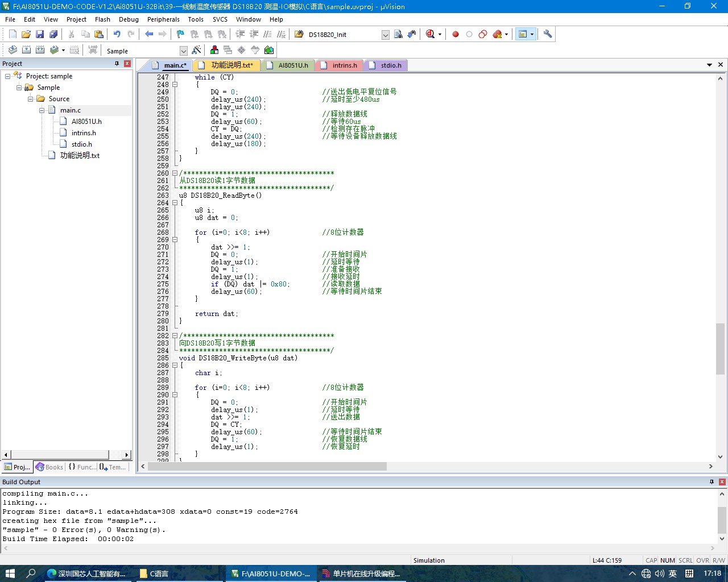Viewport: 728px width, 582px height.
Task: Click the Rebuild all target files icon
Action: [x=40, y=50]
